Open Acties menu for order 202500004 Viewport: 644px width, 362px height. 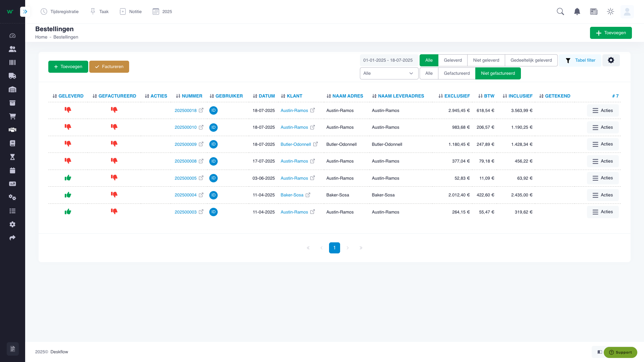602,195
